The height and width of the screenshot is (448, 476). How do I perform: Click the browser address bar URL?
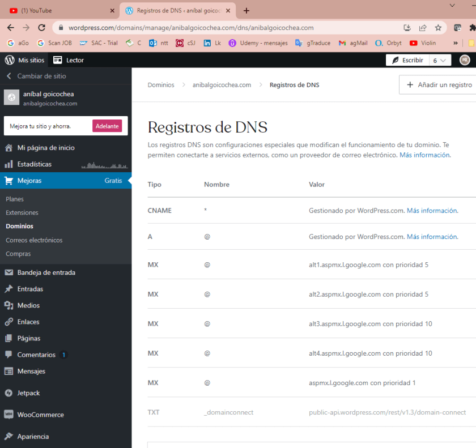coord(191,27)
